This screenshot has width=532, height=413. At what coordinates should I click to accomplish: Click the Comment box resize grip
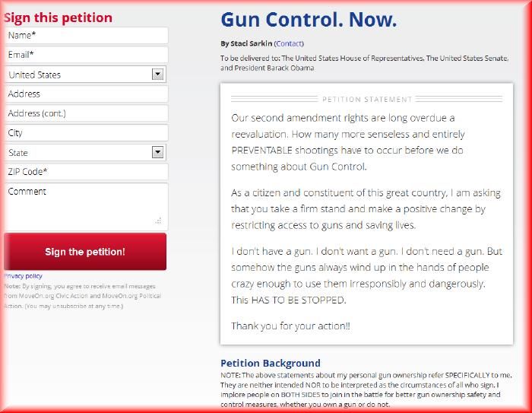(158, 221)
